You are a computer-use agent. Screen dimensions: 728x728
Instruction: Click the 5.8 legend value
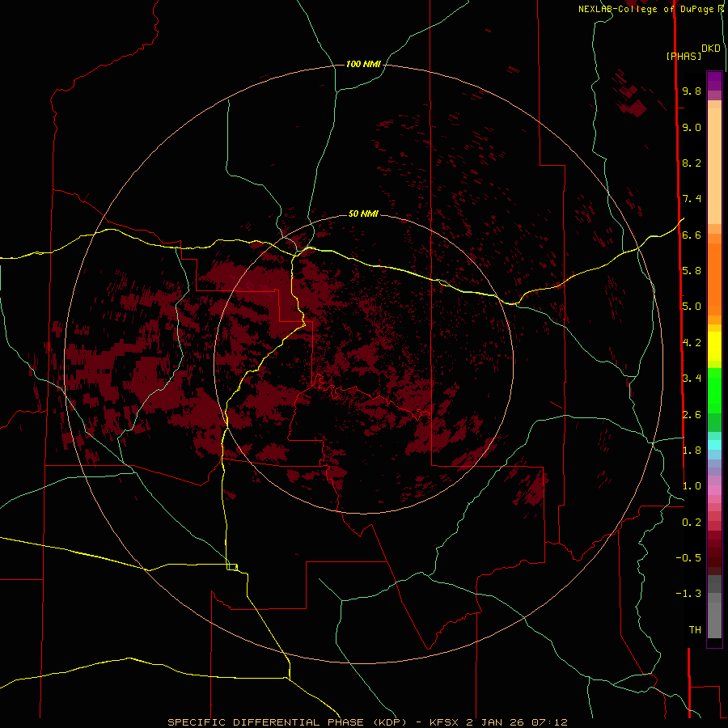point(692,271)
